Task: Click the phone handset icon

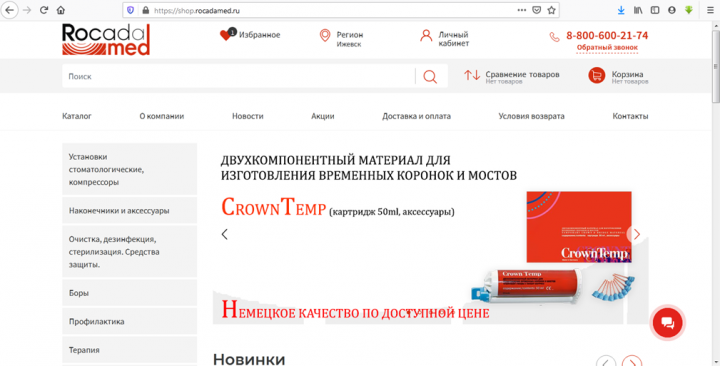Action: [555, 37]
